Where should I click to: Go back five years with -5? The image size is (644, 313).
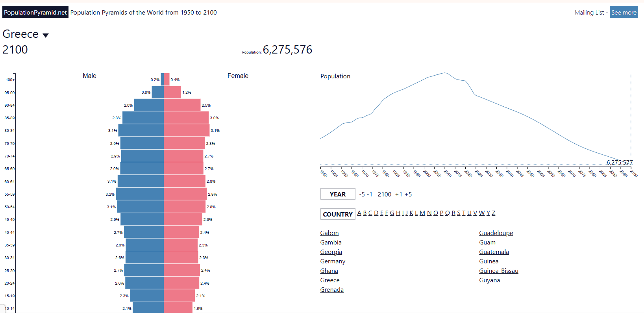tap(362, 194)
